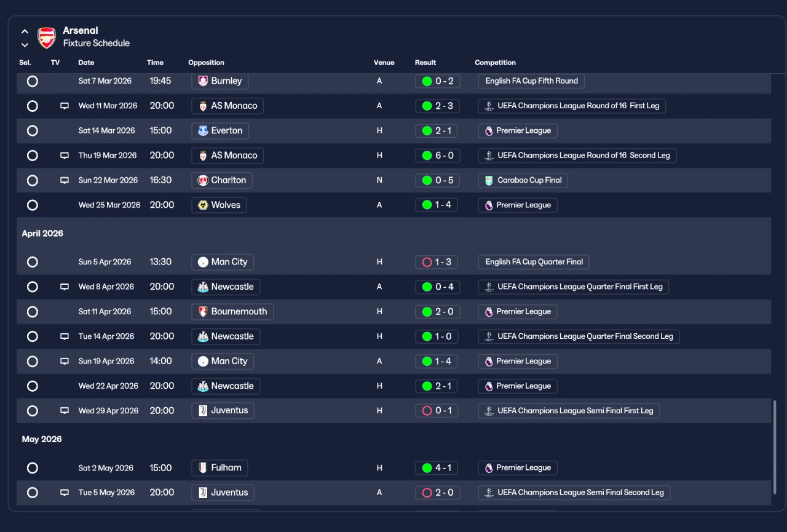Sort by the Date column header

click(x=86, y=63)
